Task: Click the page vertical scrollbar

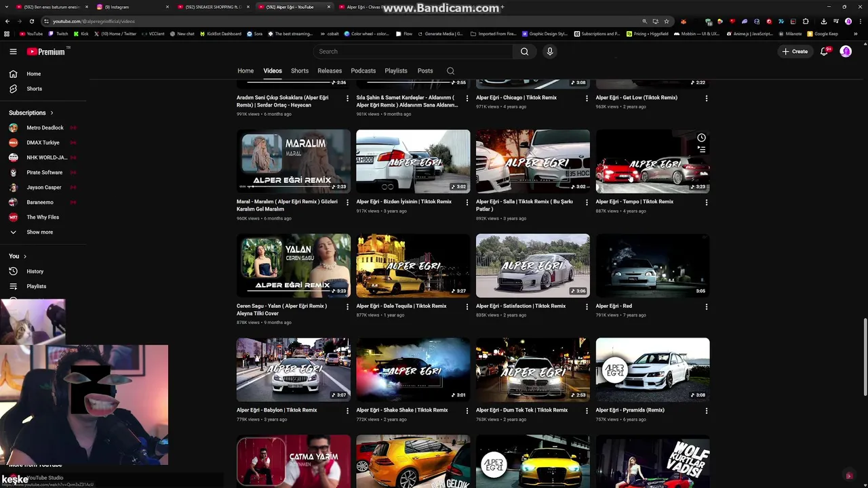Action: pos(865,356)
